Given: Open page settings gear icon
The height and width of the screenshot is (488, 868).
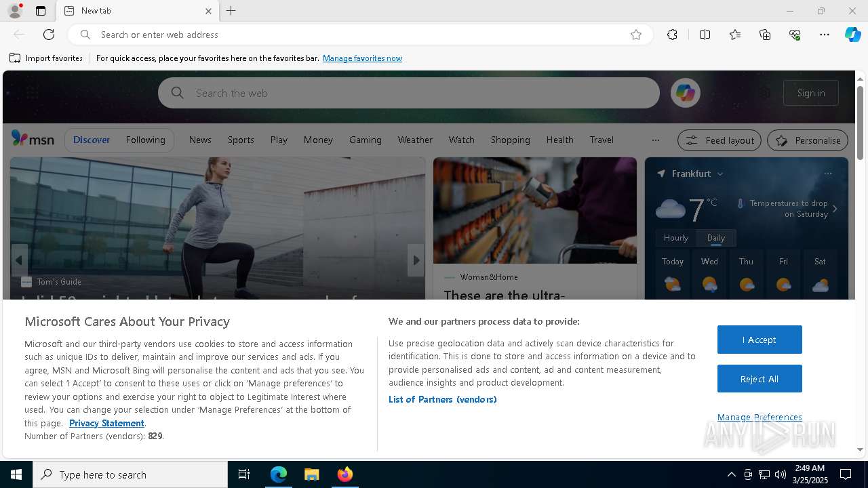Looking at the screenshot, I should click(x=765, y=93).
